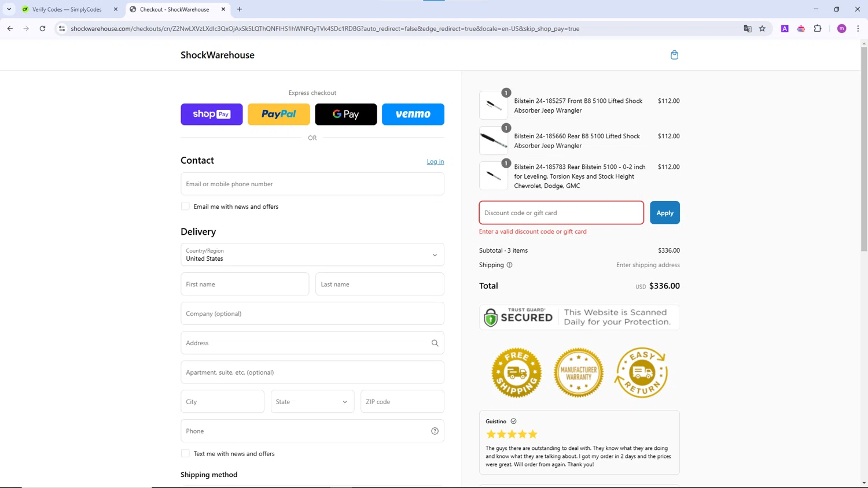The image size is (868, 488).
Task: Pay with Shop Pay button
Action: click(x=212, y=114)
